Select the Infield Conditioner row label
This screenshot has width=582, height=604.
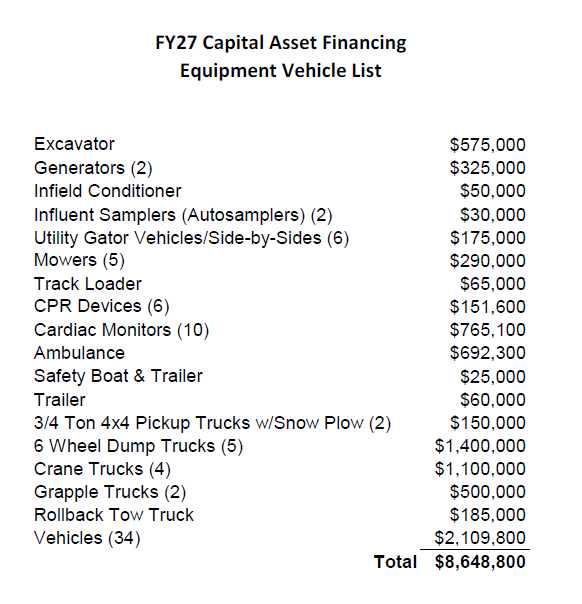108,191
